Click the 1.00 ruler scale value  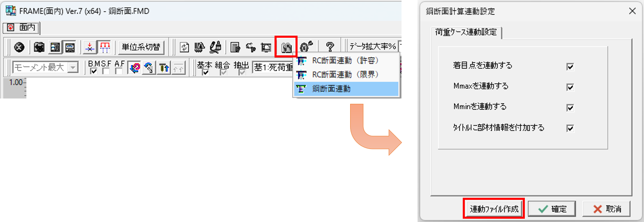point(16,82)
